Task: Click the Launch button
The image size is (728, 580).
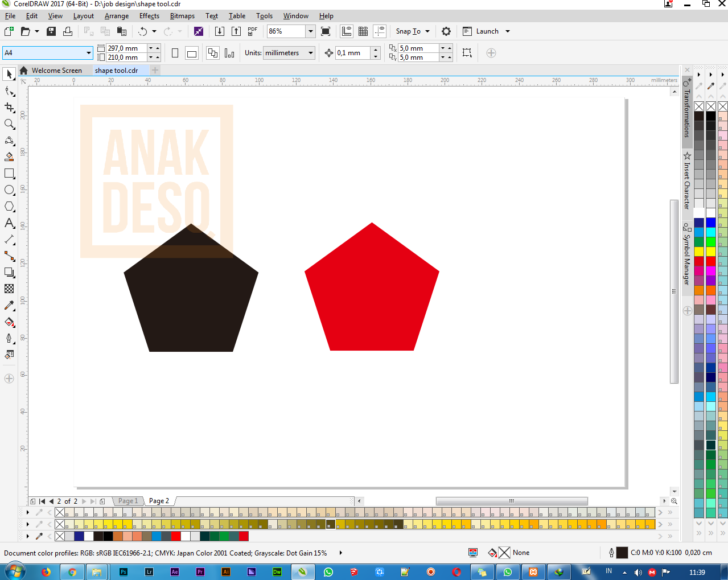Action: tap(486, 31)
